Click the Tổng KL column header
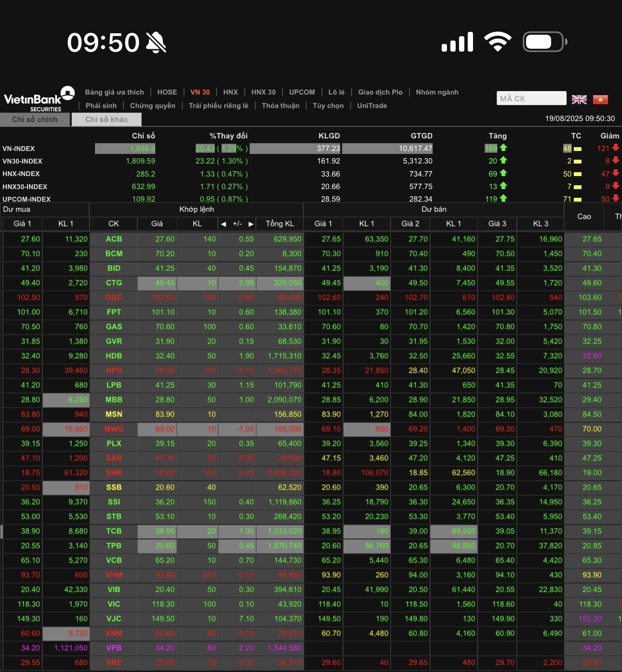The width and height of the screenshot is (622, 672). coord(280,224)
